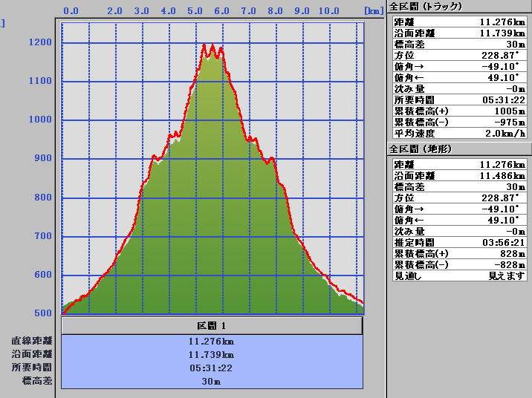Select the 全区間 (トラック) panel header

coord(426,7)
